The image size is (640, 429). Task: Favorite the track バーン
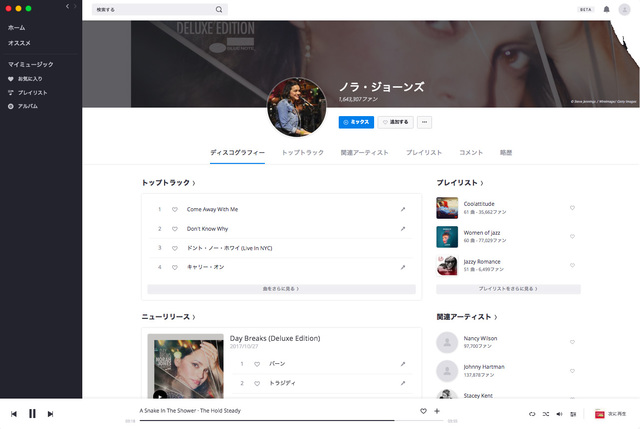pos(257,364)
